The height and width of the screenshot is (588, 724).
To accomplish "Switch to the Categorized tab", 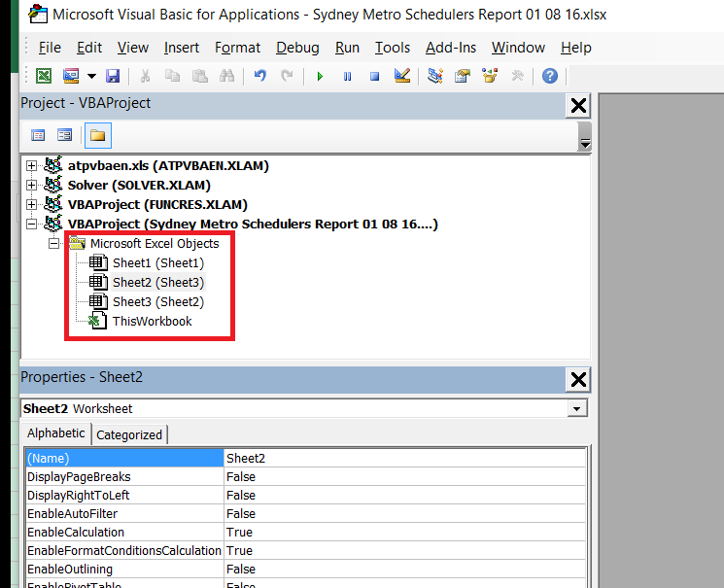I will tap(129, 435).
